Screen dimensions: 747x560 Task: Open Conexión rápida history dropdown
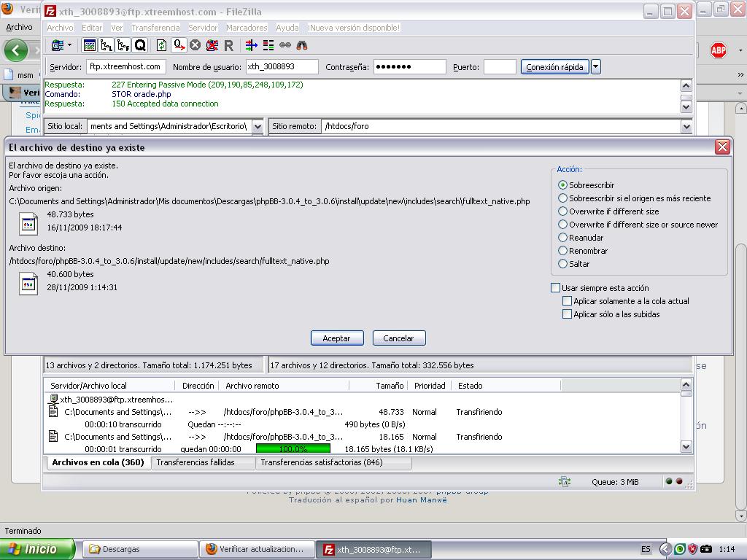pos(596,66)
